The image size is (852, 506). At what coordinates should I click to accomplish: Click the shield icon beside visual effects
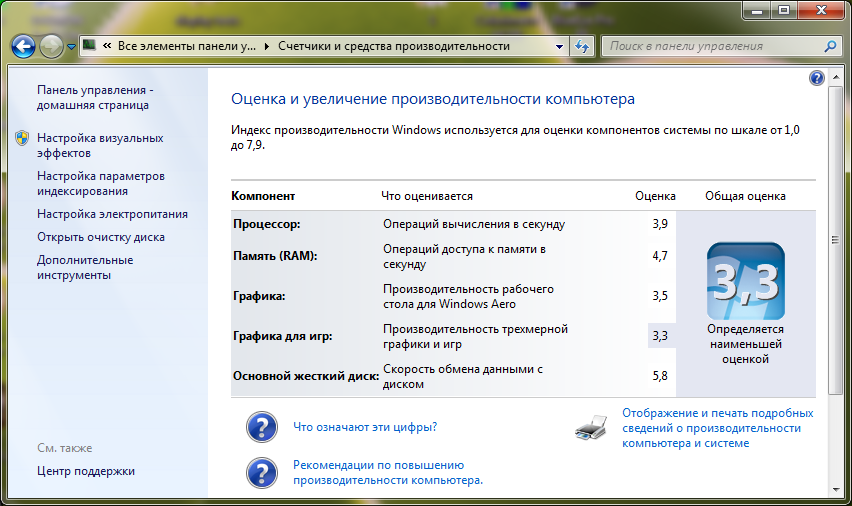point(22,138)
